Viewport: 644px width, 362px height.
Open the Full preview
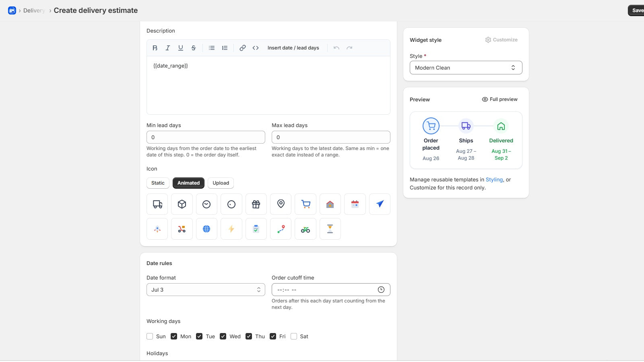coord(500,99)
